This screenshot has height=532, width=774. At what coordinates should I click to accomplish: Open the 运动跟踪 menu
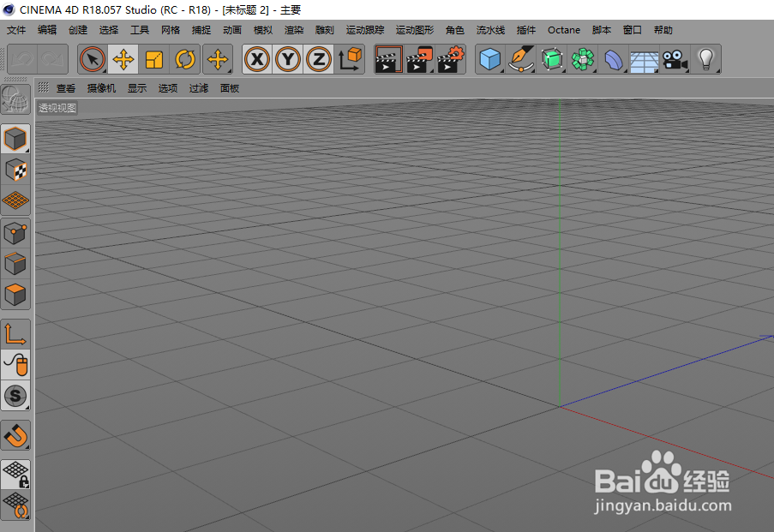pos(365,30)
